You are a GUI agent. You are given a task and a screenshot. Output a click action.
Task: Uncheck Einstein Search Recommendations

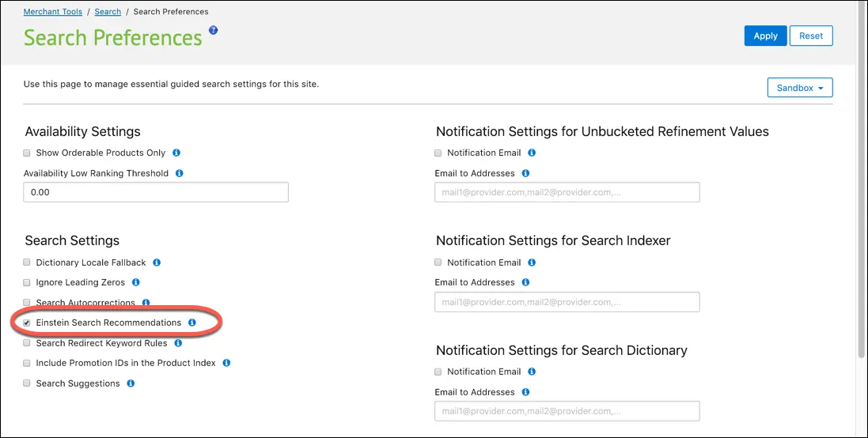(x=27, y=323)
